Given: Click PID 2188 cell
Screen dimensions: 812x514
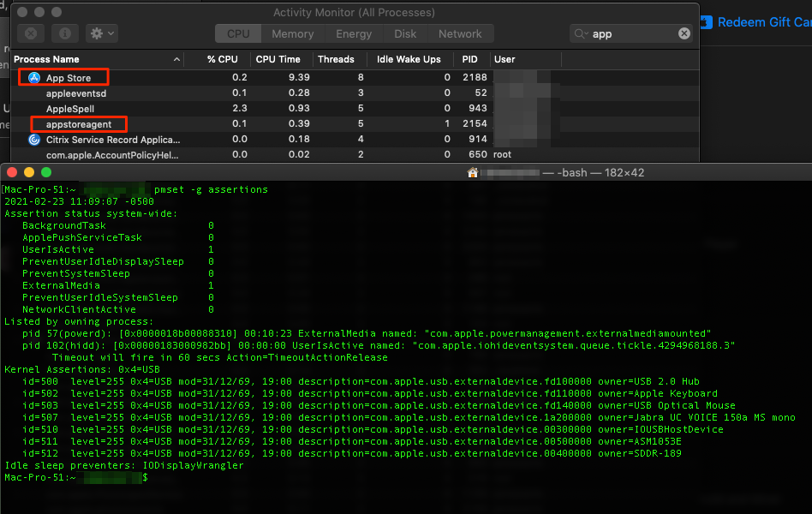Looking at the screenshot, I should coord(475,77).
